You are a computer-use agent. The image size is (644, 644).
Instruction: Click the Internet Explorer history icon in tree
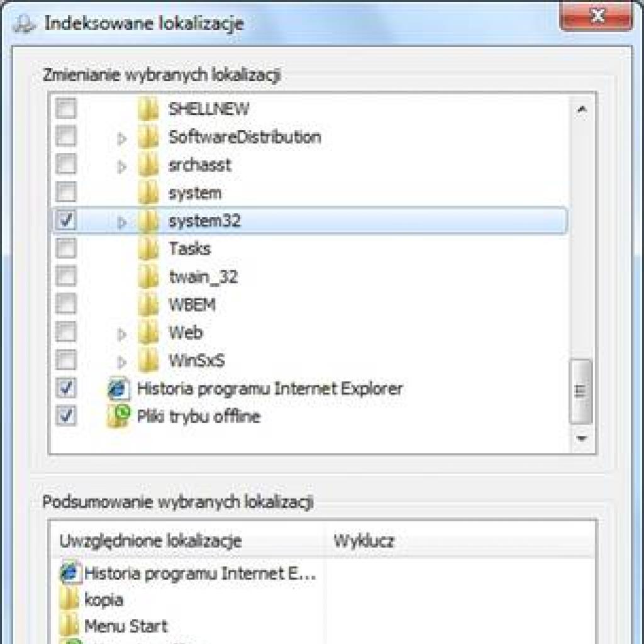click(x=118, y=389)
